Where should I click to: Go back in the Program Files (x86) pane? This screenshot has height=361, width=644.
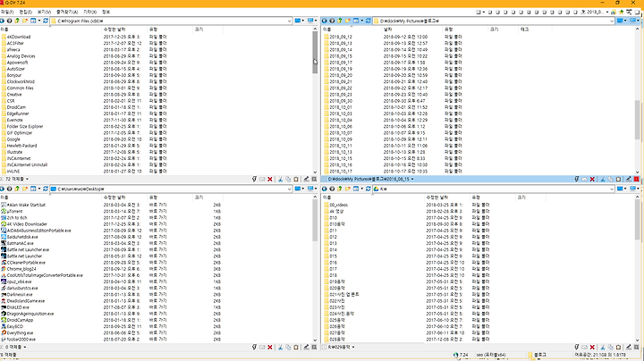2,21
